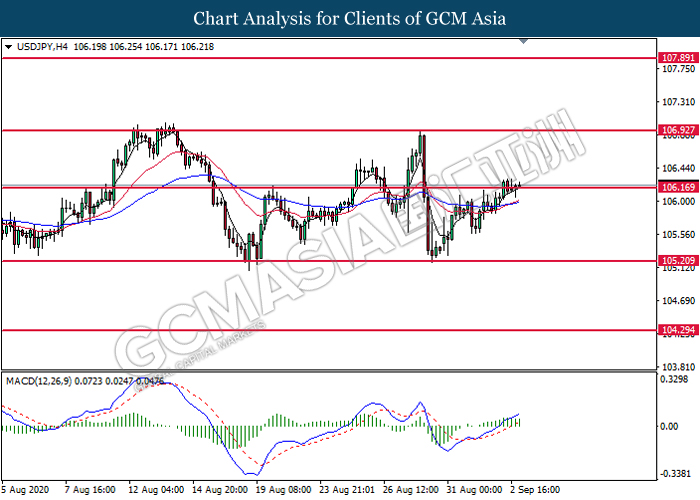Click the USDJPY,H4 symbol label
Screen dimensions: 700x500
coord(42,47)
